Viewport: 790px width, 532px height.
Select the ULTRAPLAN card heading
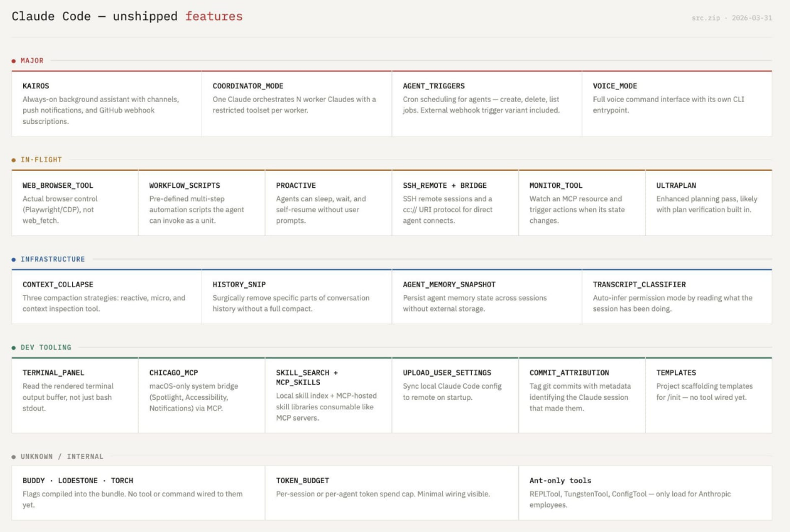pyautogui.click(x=676, y=185)
